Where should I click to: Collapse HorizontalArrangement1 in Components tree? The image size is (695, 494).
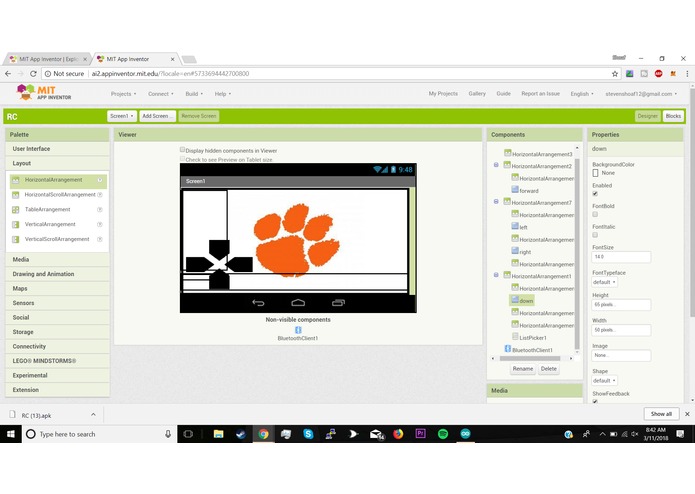(496, 275)
